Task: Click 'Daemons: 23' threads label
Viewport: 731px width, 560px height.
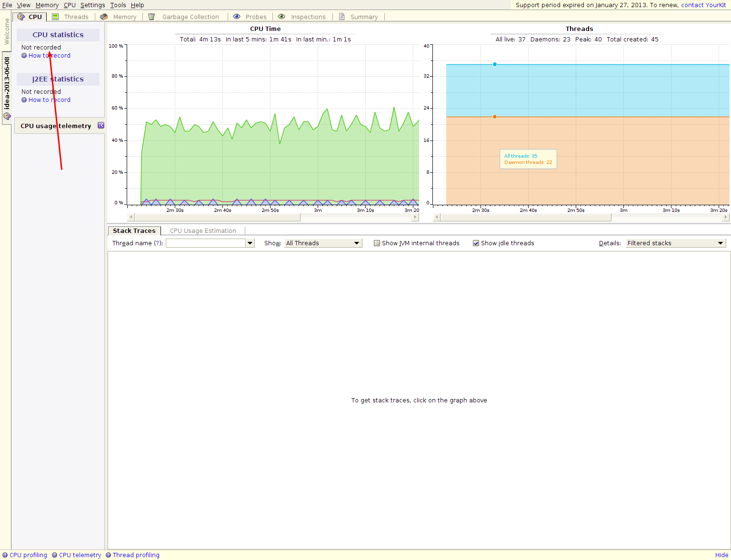Action: 551,40
